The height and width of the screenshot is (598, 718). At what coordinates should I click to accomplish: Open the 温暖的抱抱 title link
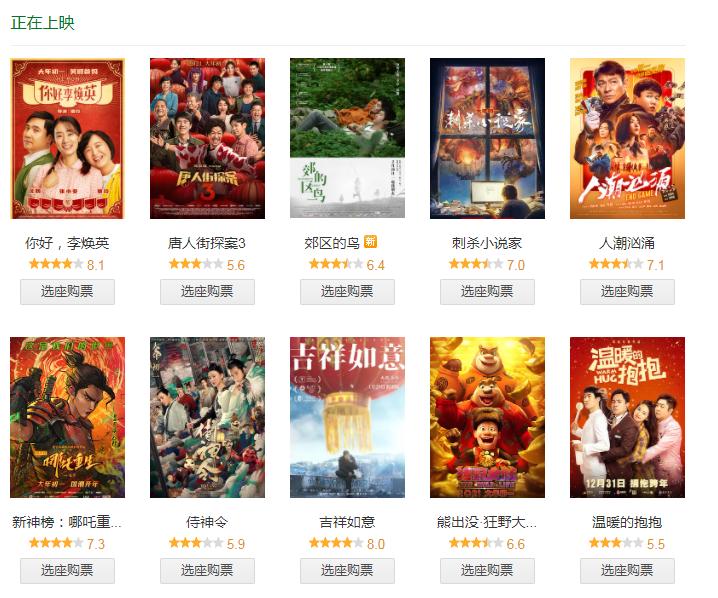click(627, 522)
